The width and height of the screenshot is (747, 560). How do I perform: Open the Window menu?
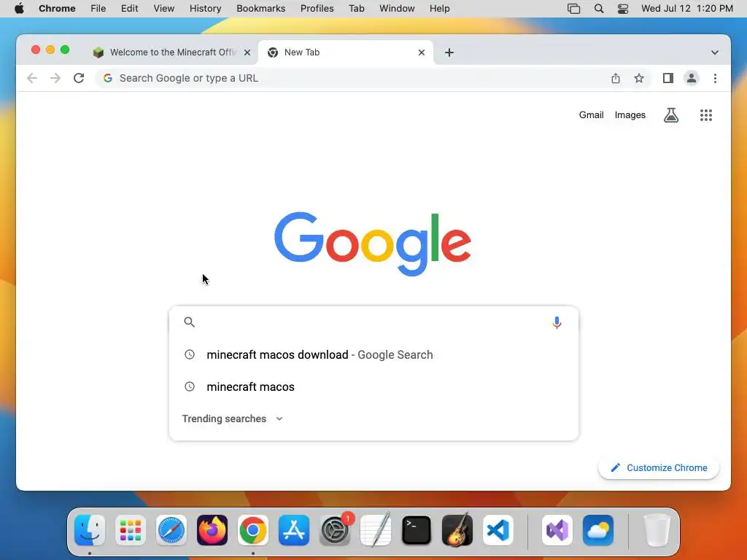pyautogui.click(x=397, y=9)
